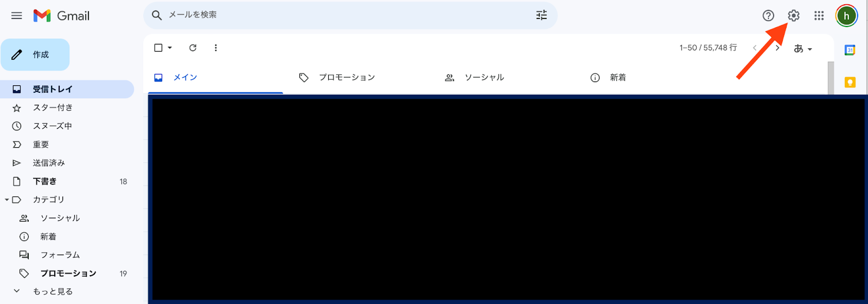The width and height of the screenshot is (868, 304).
Task: Click the メールを検索 search field
Action: 347,15
